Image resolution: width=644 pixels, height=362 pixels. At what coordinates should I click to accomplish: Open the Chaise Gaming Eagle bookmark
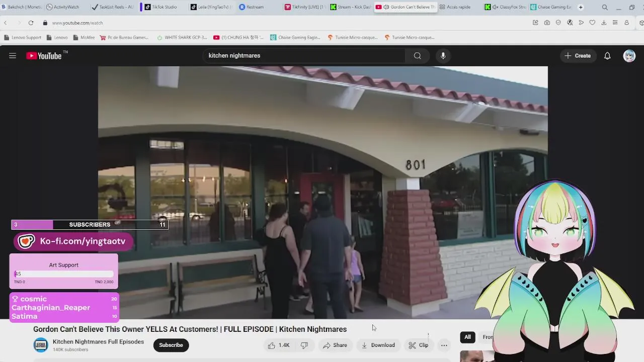[295, 37]
